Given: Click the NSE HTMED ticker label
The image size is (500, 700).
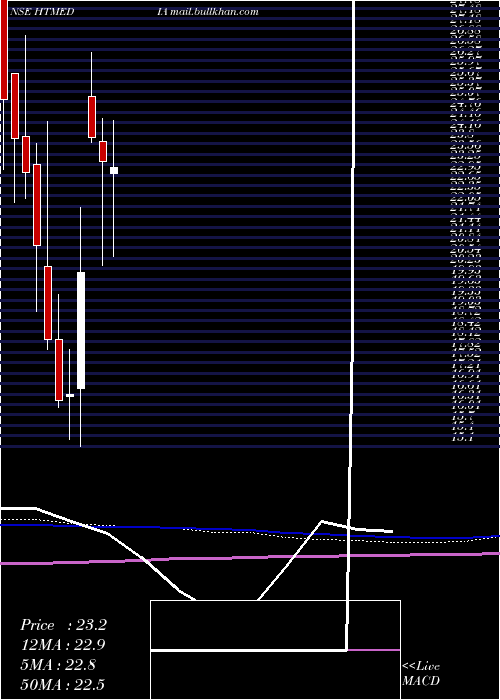Looking at the screenshot, I should pyautogui.click(x=42, y=12).
